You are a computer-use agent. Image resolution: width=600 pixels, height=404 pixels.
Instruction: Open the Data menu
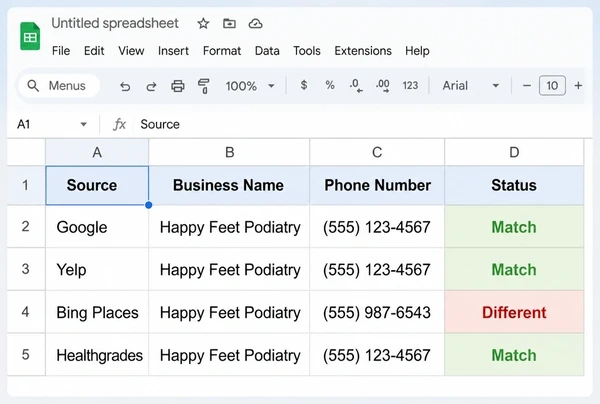(x=267, y=51)
